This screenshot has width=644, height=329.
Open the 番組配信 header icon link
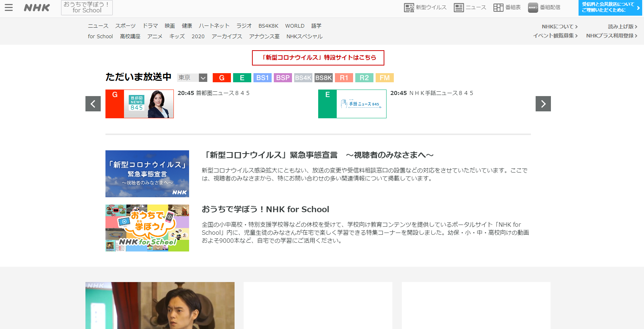[544, 7]
